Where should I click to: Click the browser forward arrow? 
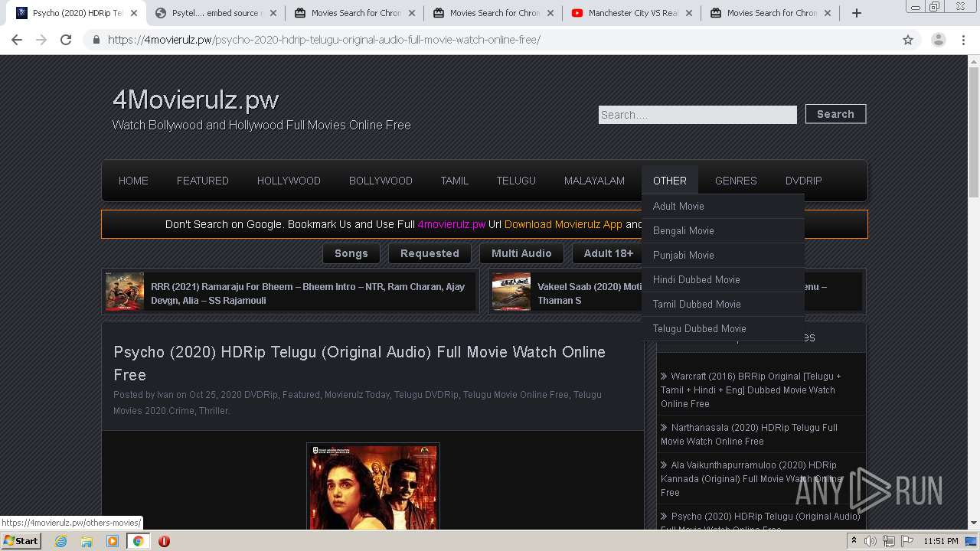[x=41, y=40]
